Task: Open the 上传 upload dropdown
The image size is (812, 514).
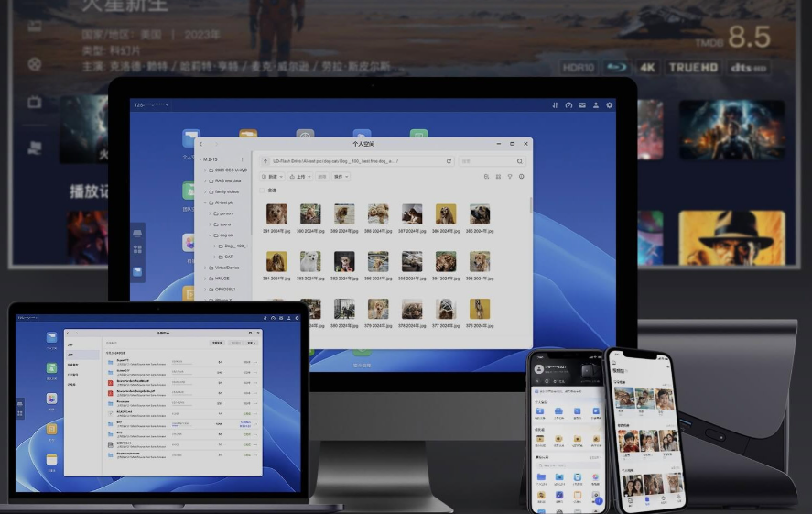Action: [300, 177]
